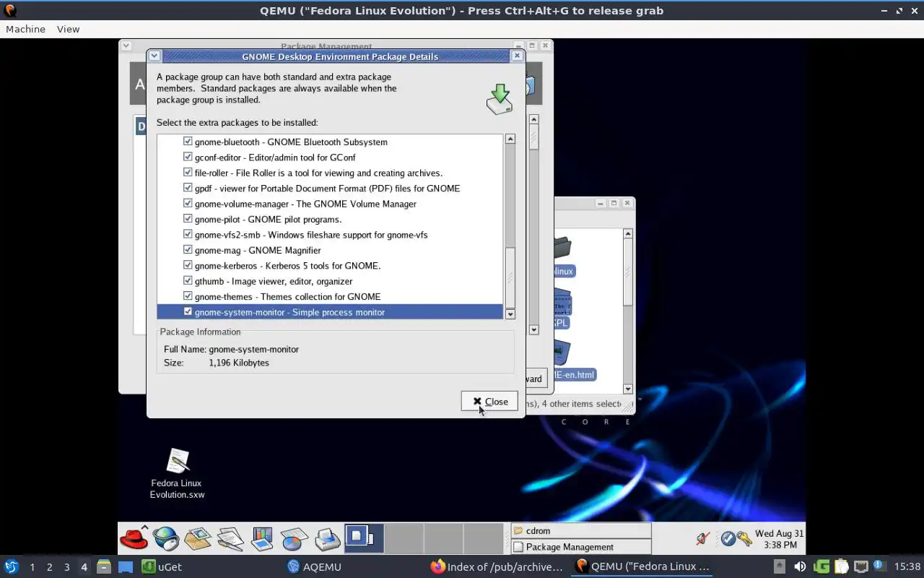Click the package list scrollbar thumb
Viewport: 924px width, 578px height.
click(x=510, y=277)
